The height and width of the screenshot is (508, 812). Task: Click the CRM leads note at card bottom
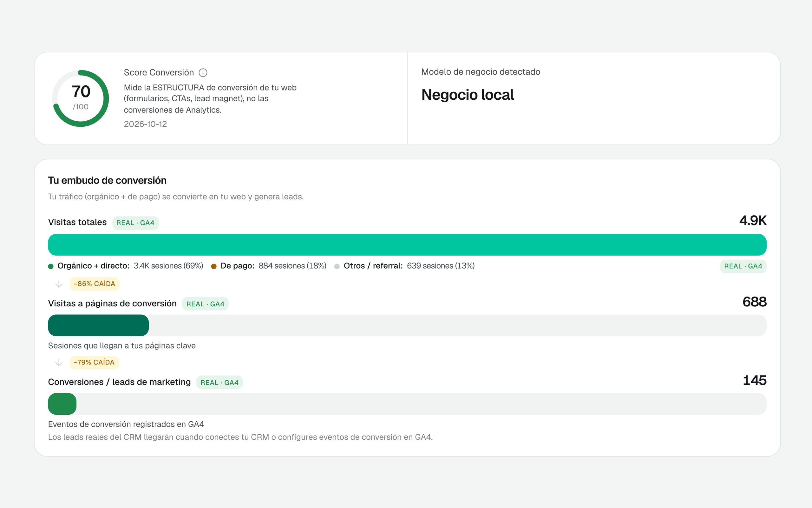point(240,437)
